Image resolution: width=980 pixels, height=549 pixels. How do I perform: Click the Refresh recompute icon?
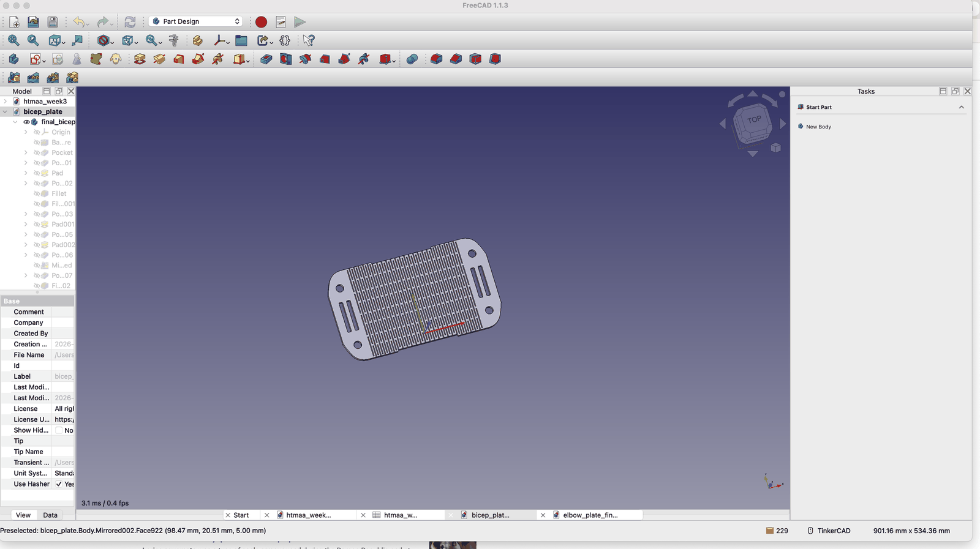(130, 22)
